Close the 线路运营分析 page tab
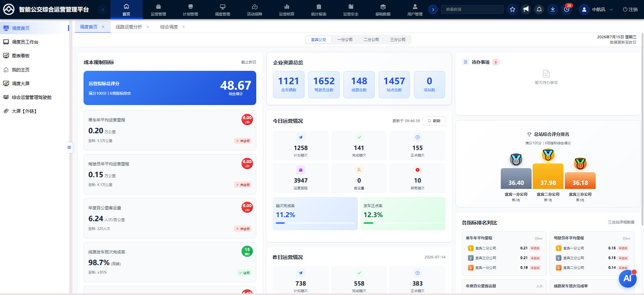 148,27
